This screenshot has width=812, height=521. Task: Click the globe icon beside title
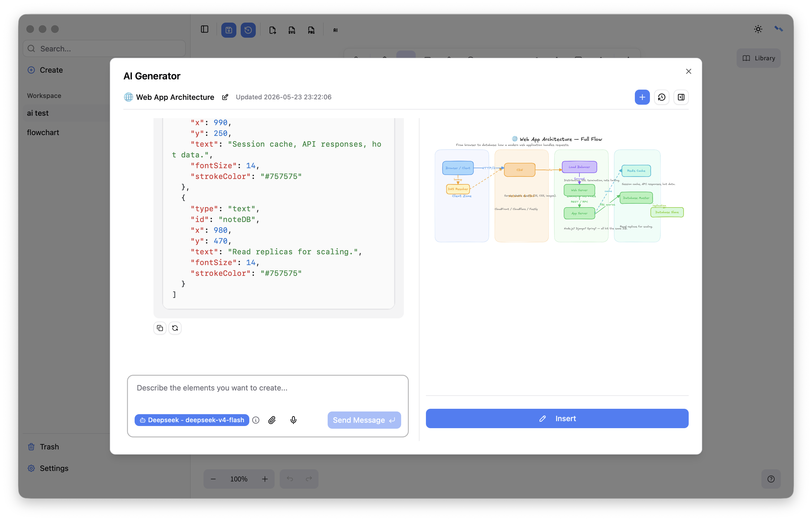click(128, 97)
